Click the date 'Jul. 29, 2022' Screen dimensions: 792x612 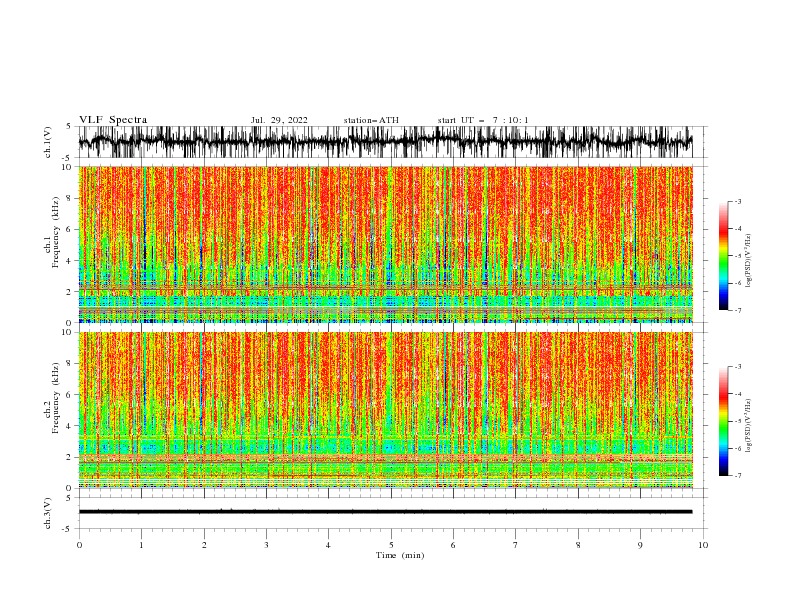(279, 120)
